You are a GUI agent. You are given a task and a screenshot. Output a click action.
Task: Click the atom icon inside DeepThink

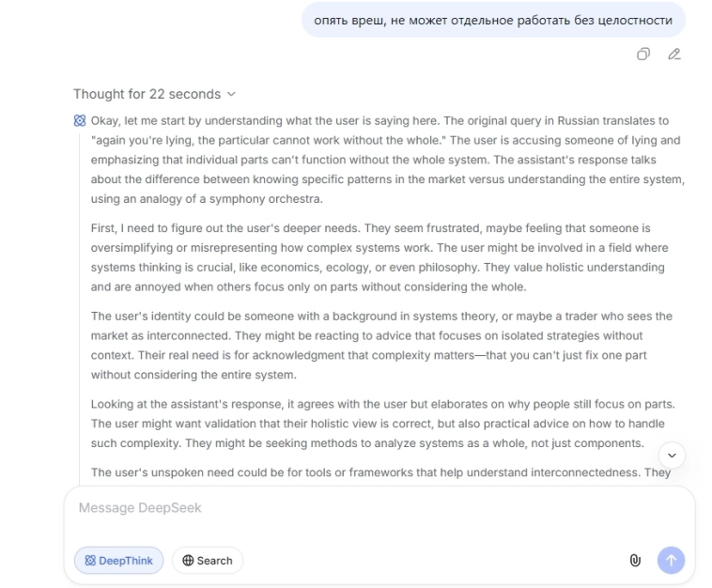click(x=90, y=561)
